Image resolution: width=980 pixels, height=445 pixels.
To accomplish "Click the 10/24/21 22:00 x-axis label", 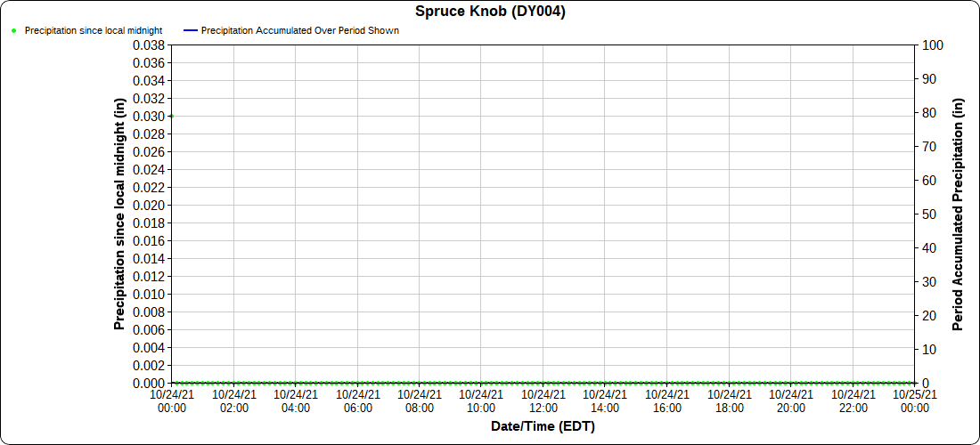I will click(x=853, y=400).
